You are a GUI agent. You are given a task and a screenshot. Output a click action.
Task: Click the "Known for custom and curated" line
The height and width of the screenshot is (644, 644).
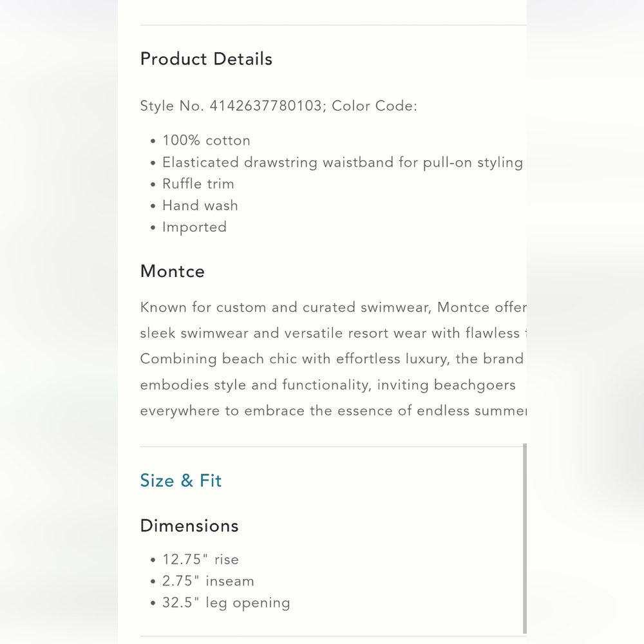(333, 307)
